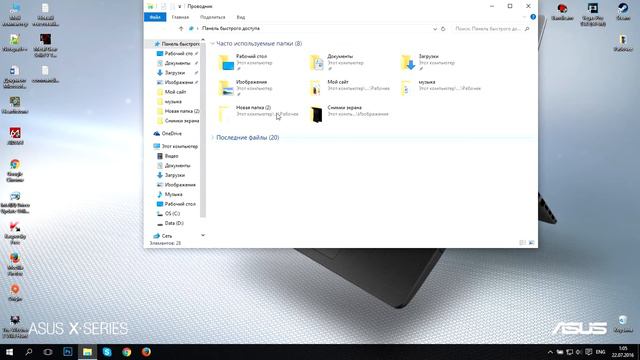Open the OS (C:) drive

(169, 213)
